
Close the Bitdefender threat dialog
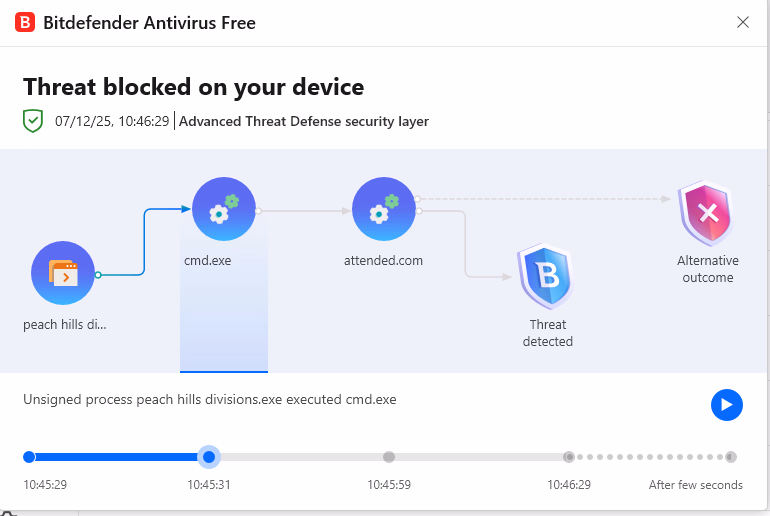(x=743, y=22)
